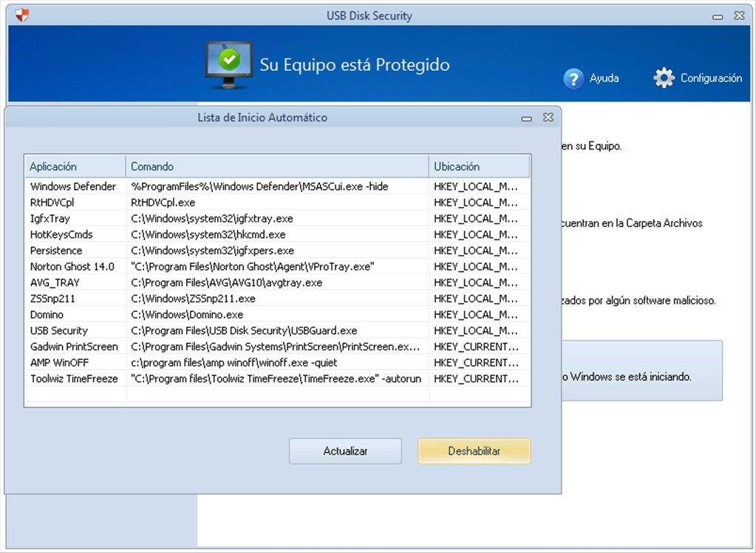This screenshot has width=756, height=553.
Task: Sort by the Aplicación column header
Action: pos(75,166)
